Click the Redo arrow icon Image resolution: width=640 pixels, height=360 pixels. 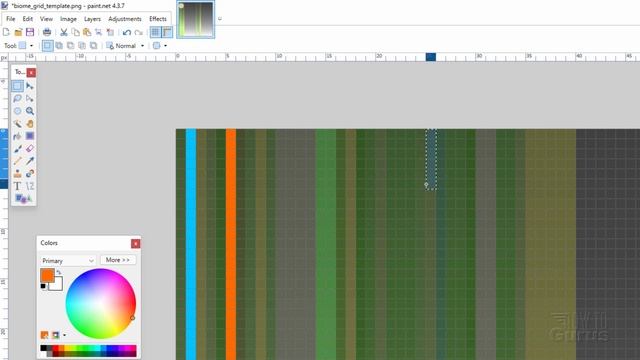click(x=139, y=32)
